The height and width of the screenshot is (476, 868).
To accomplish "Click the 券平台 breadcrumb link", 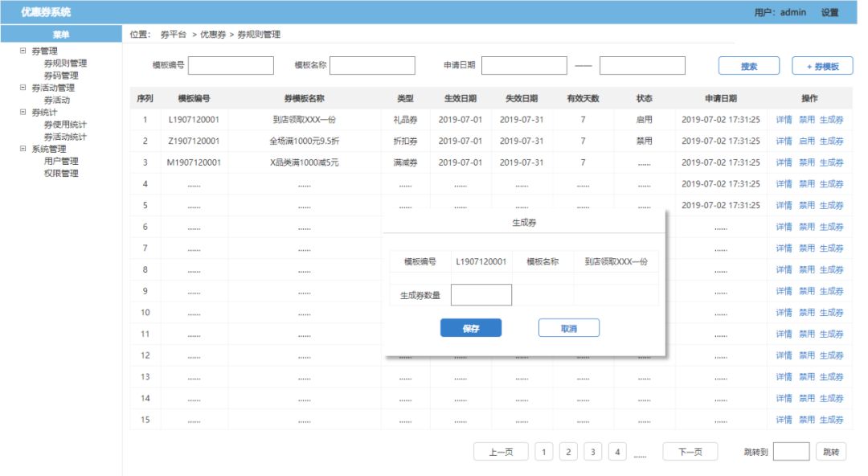I will point(174,35).
